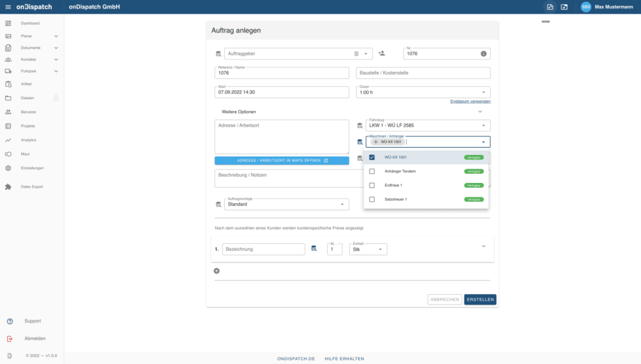Uncheck the WÜ-XX 1001 checkbox

click(x=372, y=157)
